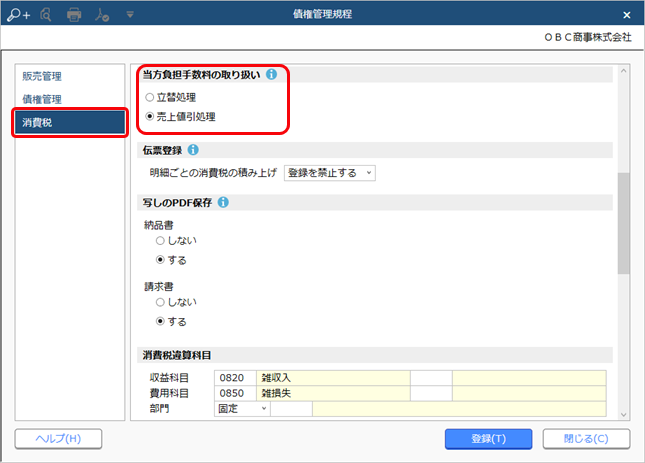Click the vertical scrollbar thumb

(x=624, y=223)
